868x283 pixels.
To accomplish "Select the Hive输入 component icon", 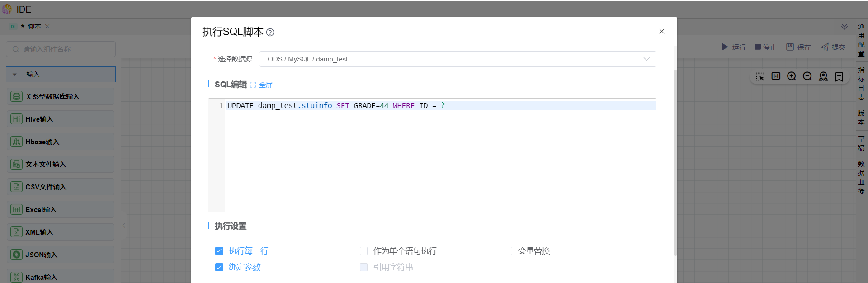I will pyautogui.click(x=17, y=119).
